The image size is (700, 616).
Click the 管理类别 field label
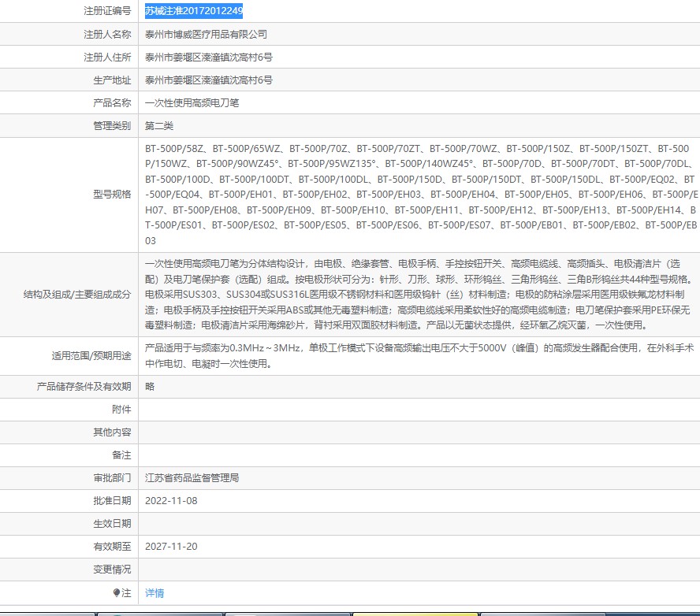[112, 126]
